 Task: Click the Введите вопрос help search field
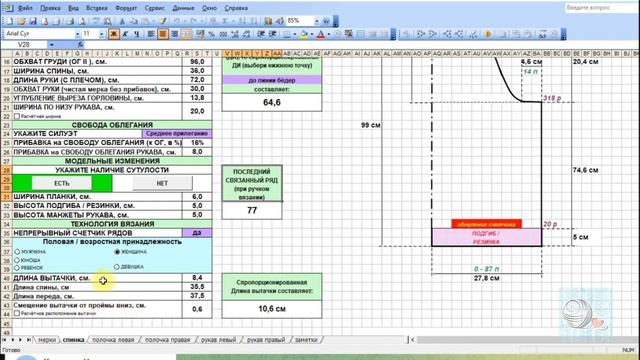point(602,8)
